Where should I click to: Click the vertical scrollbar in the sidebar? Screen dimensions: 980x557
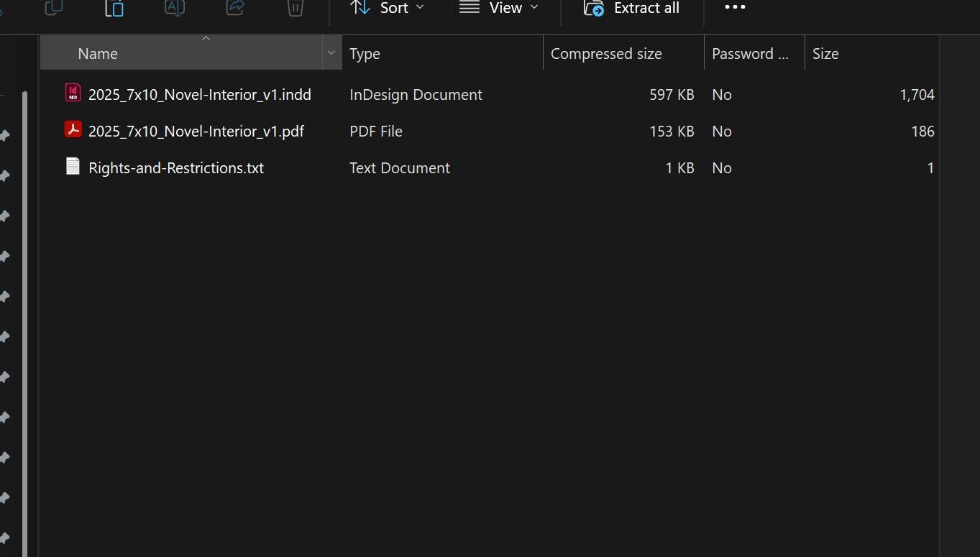[x=27, y=287]
